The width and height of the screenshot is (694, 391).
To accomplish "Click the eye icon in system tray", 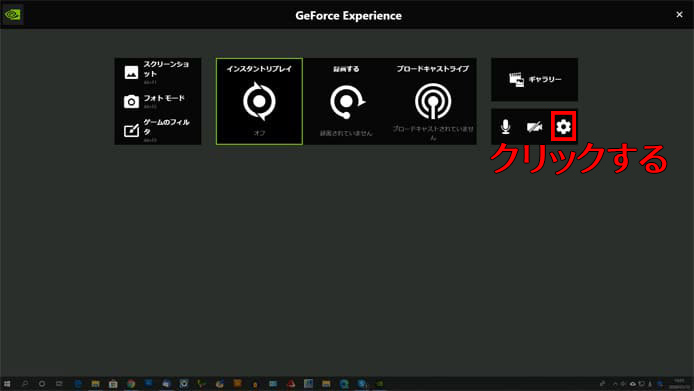I will click(x=633, y=384).
